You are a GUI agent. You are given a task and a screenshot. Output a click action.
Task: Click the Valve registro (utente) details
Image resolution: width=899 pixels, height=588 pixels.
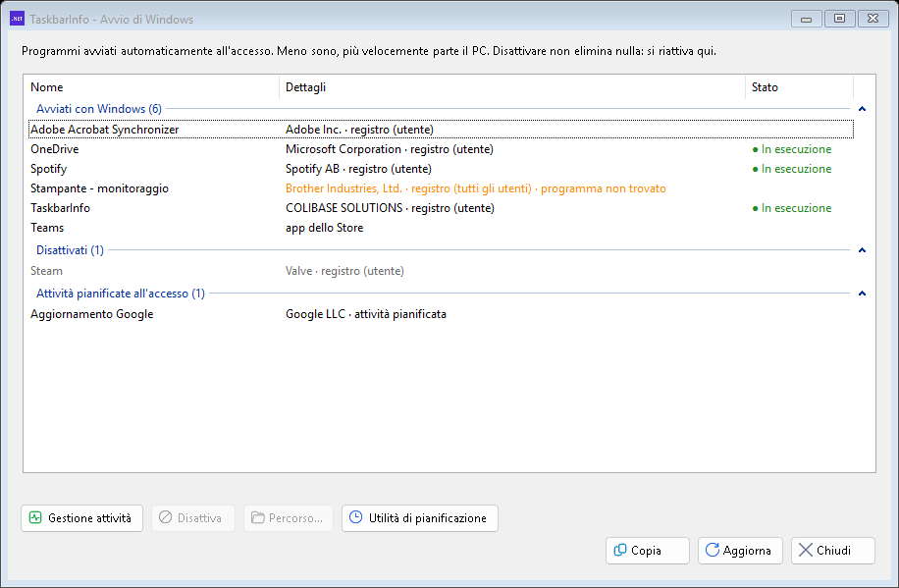[344, 271]
